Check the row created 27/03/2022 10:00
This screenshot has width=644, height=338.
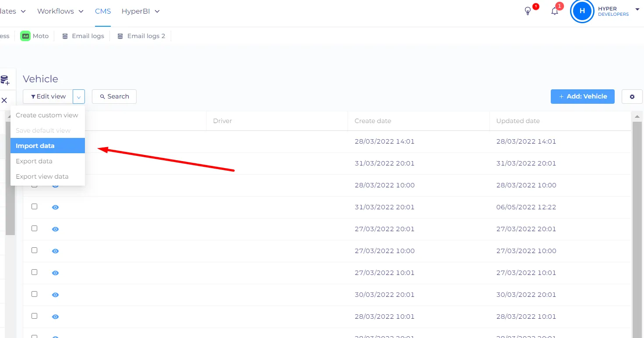click(35, 250)
